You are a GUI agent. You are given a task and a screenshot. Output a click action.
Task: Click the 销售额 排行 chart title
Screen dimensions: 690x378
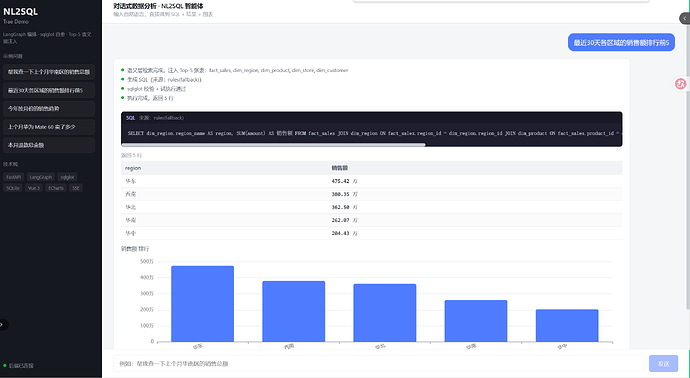point(135,249)
